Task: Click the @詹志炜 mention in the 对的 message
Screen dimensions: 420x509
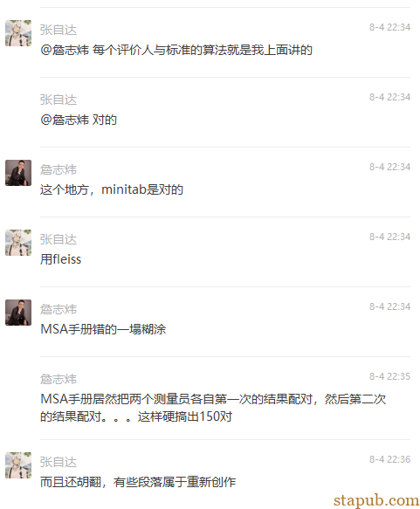Action: pyautogui.click(x=65, y=120)
